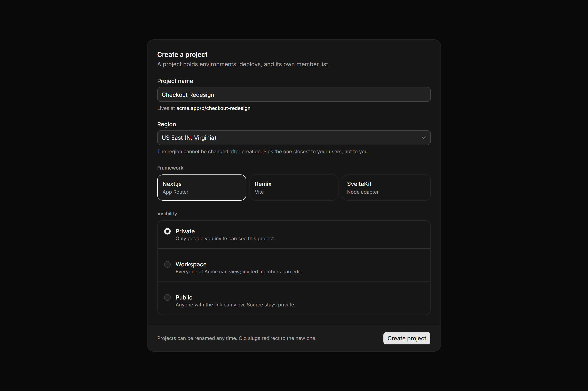Click "Projects can be renamed any time" footer note
The height and width of the screenshot is (391, 588).
(x=237, y=338)
